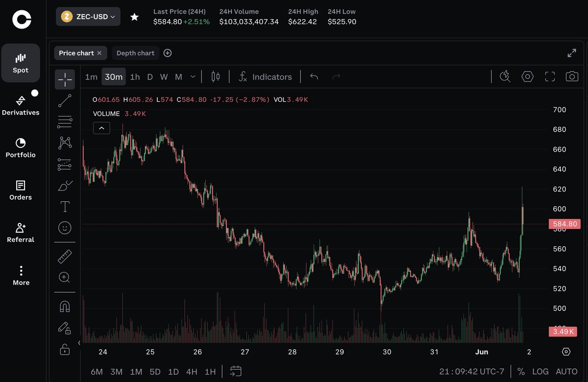Open the ZEC-USD pair selector dropdown

click(x=88, y=17)
